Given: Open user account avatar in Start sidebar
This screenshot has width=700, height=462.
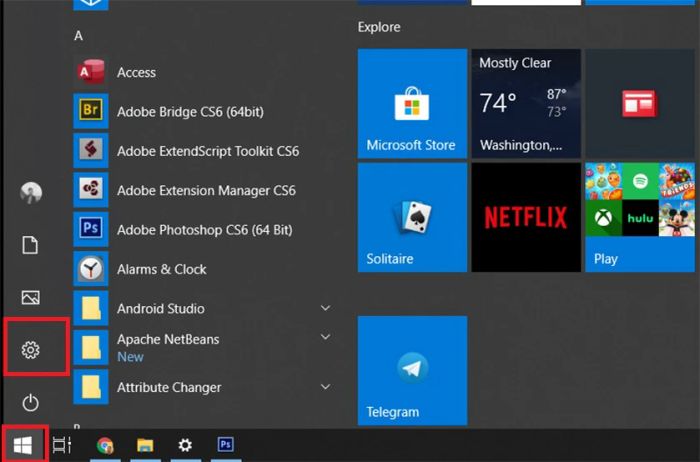Looking at the screenshot, I should coord(31,193).
